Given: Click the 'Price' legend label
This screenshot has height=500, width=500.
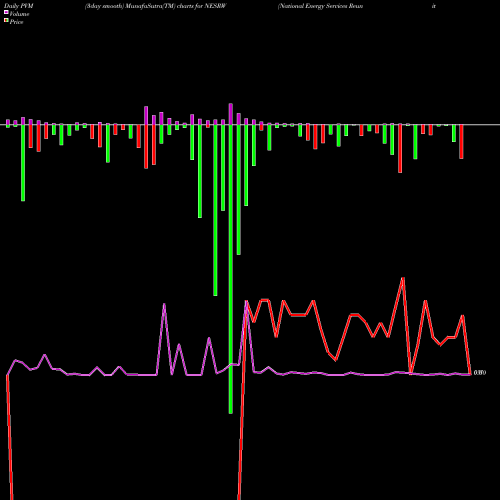Looking at the screenshot, I should 16,22.
